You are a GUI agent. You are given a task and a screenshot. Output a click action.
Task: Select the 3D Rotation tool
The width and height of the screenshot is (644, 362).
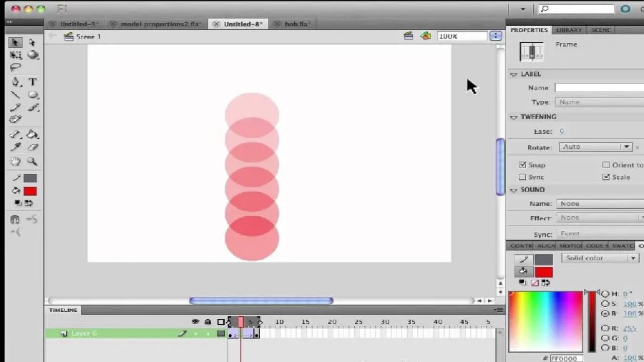pos(33,54)
